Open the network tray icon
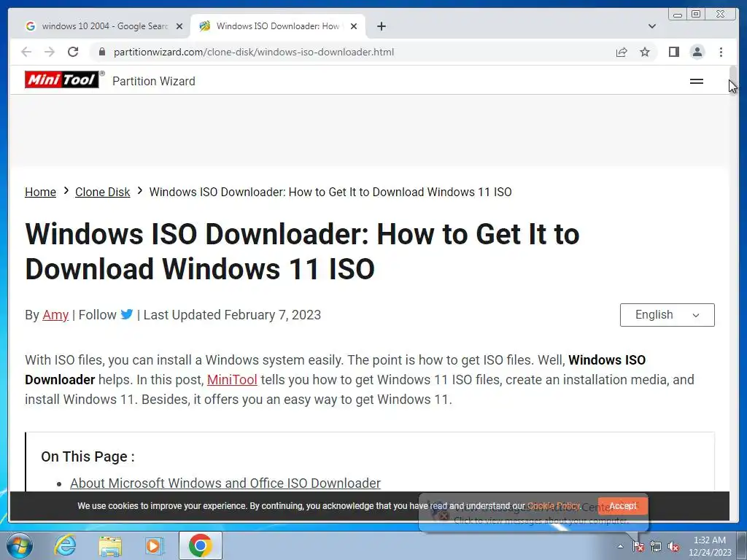 pos(656,546)
